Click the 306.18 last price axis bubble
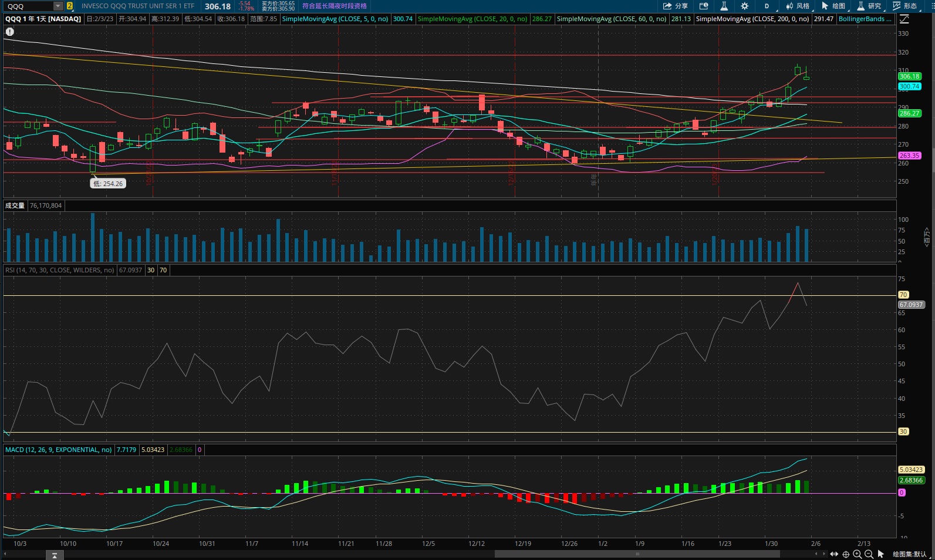Viewport: 935px width, 560px height. coord(909,76)
